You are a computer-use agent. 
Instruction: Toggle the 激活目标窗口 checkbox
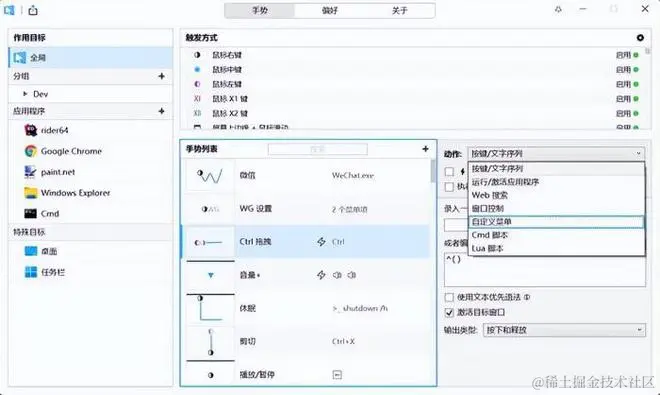(449, 312)
